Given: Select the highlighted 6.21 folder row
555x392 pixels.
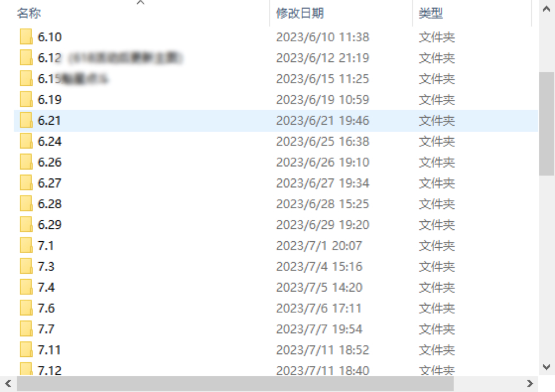Looking at the screenshot, I should point(276,121).
